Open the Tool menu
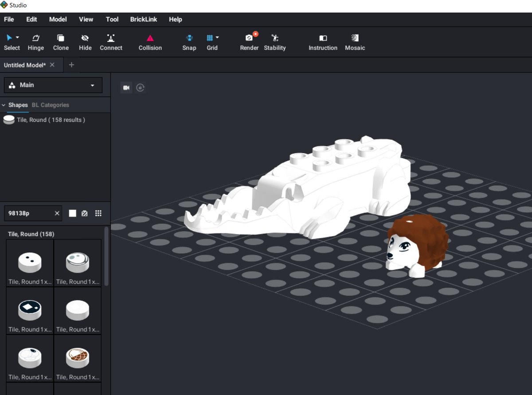Image resolution: width=532 pixels, height=395 pixels. tap(112, 19)
